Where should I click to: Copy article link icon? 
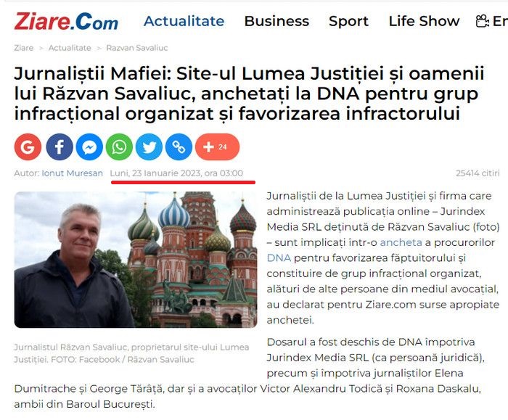point(179,147)
